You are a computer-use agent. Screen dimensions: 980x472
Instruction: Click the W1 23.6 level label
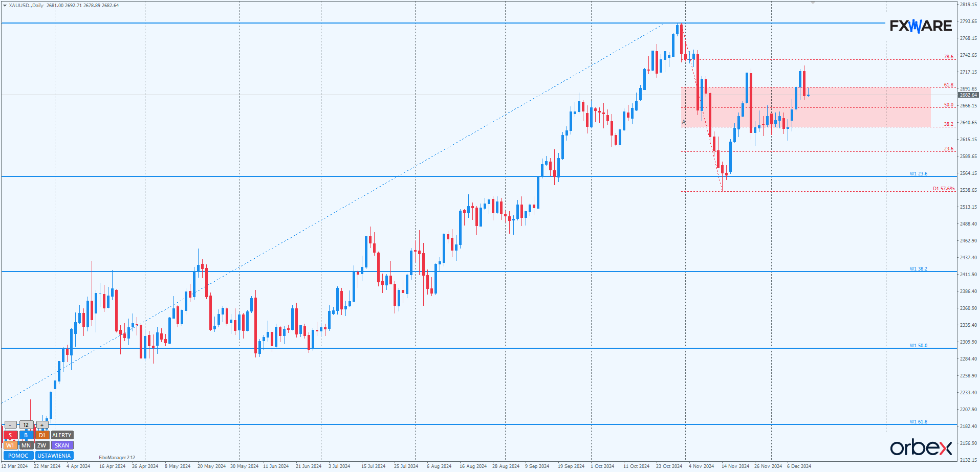coord(918,174)
